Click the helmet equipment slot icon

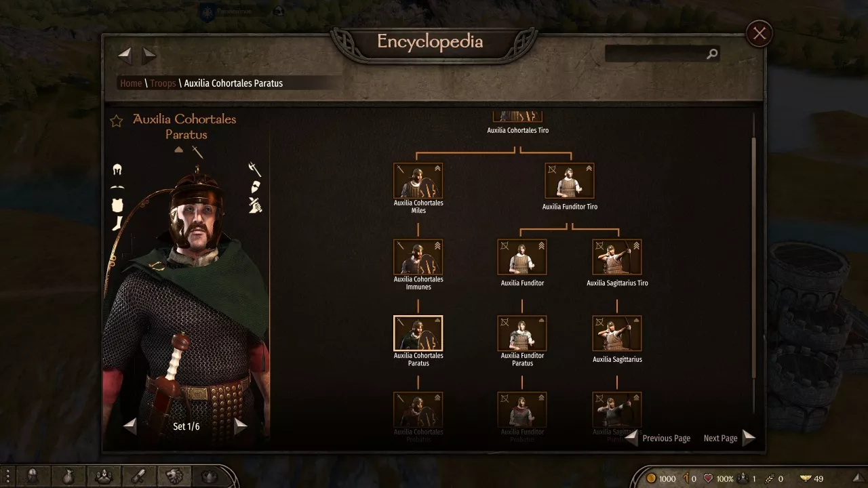[x=117, y=170]
